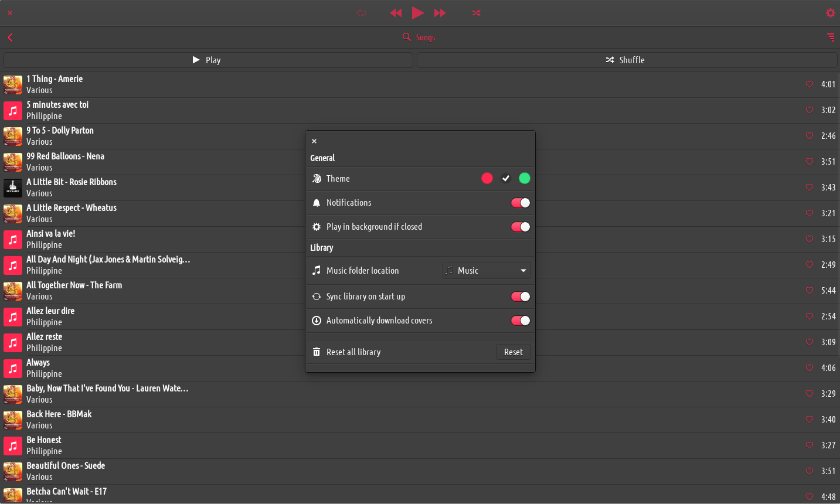
Task: Disable the Notifications switch
Action: pos(520,203)
